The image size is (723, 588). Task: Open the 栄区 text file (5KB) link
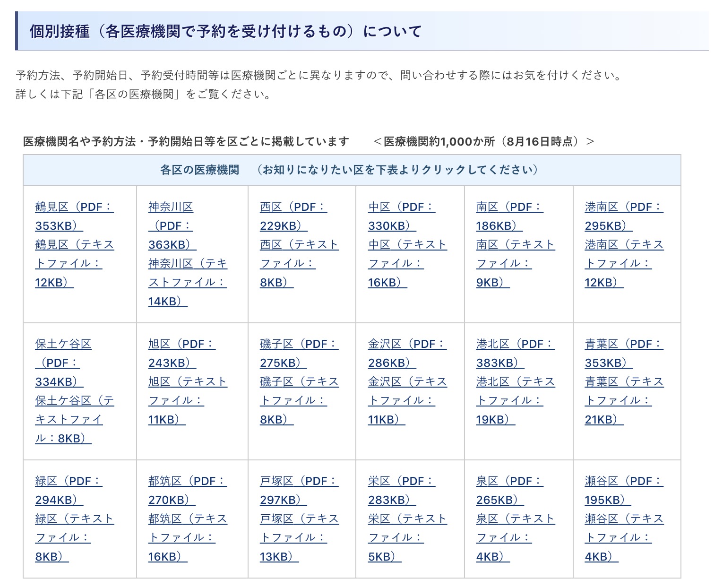[x=407, y=538]
